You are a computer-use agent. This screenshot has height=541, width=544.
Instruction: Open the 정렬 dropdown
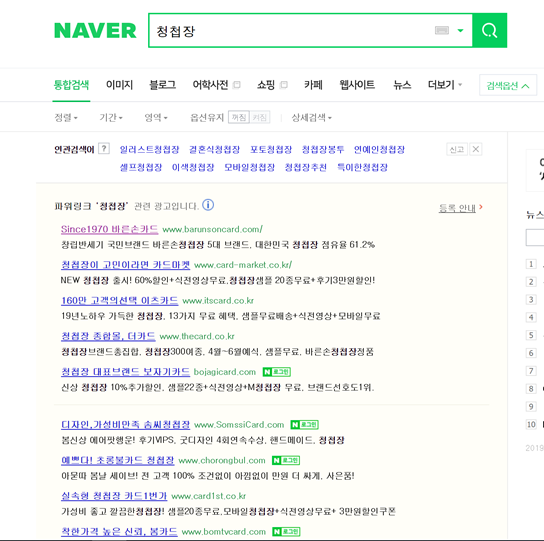tap(66, 118)
